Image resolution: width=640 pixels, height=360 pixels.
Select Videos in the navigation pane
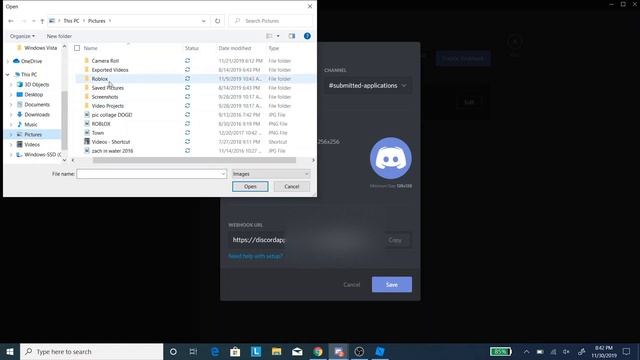32,144
